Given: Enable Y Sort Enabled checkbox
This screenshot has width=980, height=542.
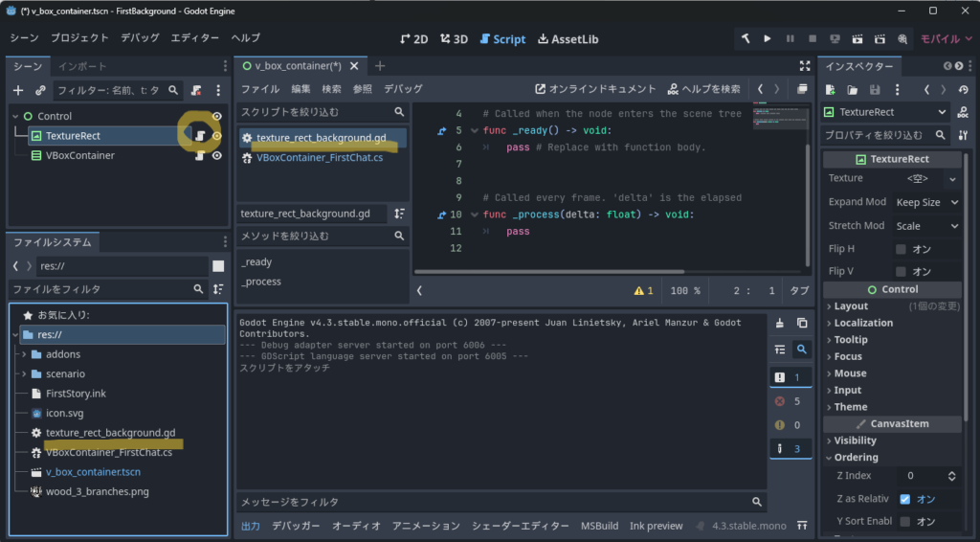Looking at the screenshot, I should (x=905, y=521).
